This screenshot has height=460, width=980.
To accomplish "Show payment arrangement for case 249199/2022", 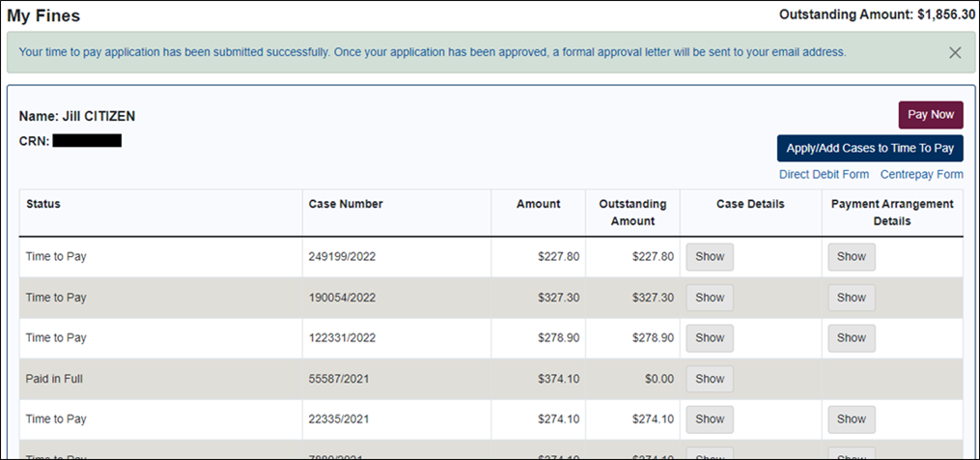I will [851, 257].
